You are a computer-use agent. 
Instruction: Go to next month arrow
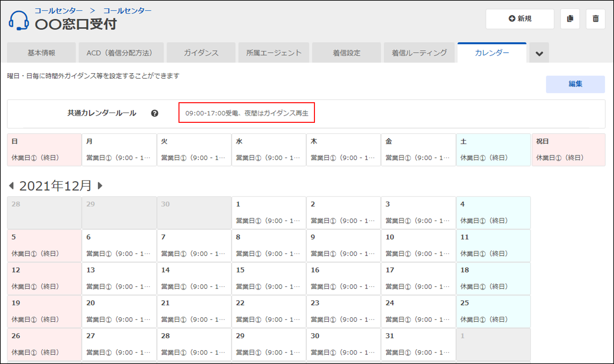(100, 185)
